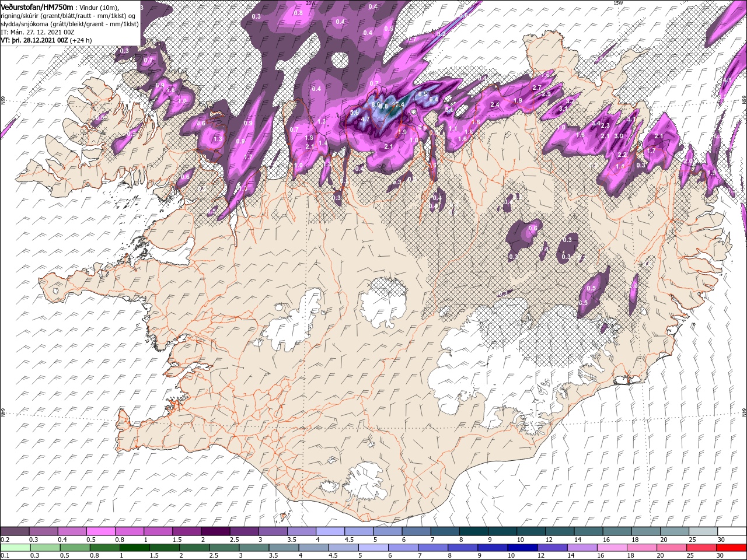Select the gray-purple snow swatch between 0.2 and 0.3
This screenshot has height=560, width=747.
(x=15, y=531)
